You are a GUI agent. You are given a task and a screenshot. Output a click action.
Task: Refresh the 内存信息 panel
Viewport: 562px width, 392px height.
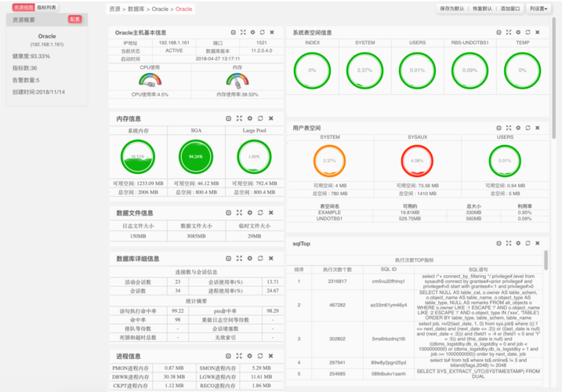tap(260, 118)
